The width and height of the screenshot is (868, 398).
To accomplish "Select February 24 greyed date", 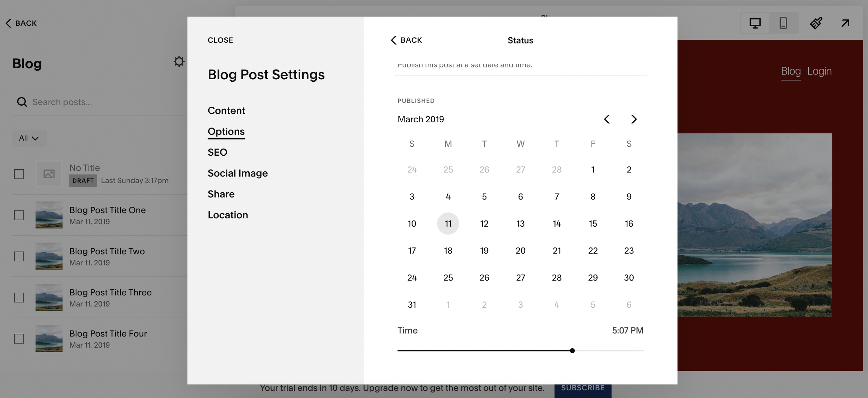I will point(412,170).
